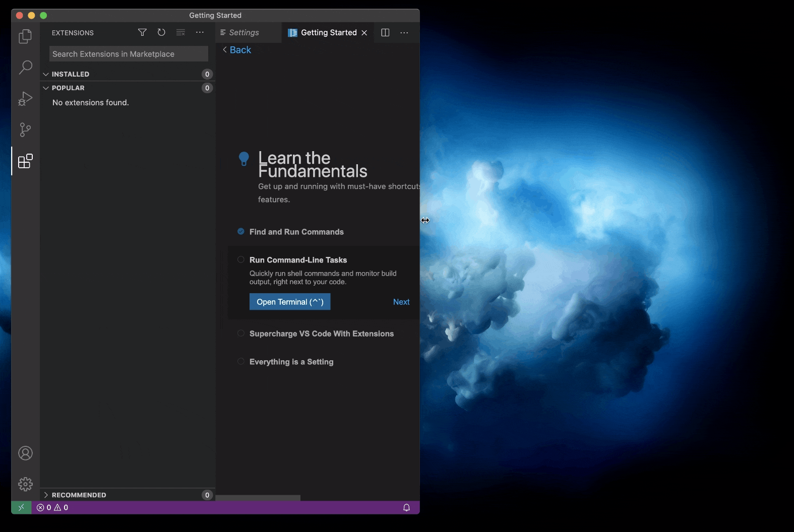Viewport: 794px width, 532px height.
Task: Click the remote window indicator in status bar
Action: [x=21, y=507]
